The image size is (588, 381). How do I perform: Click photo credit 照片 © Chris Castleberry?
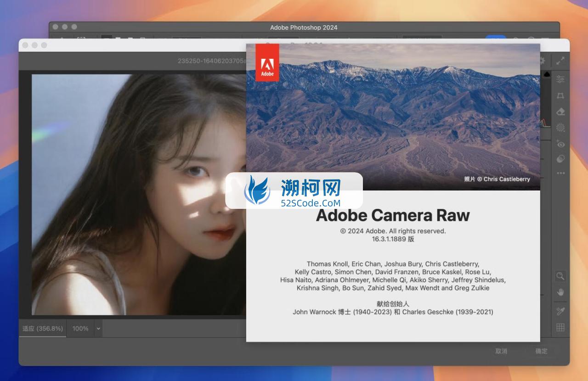tap(497, 179)
